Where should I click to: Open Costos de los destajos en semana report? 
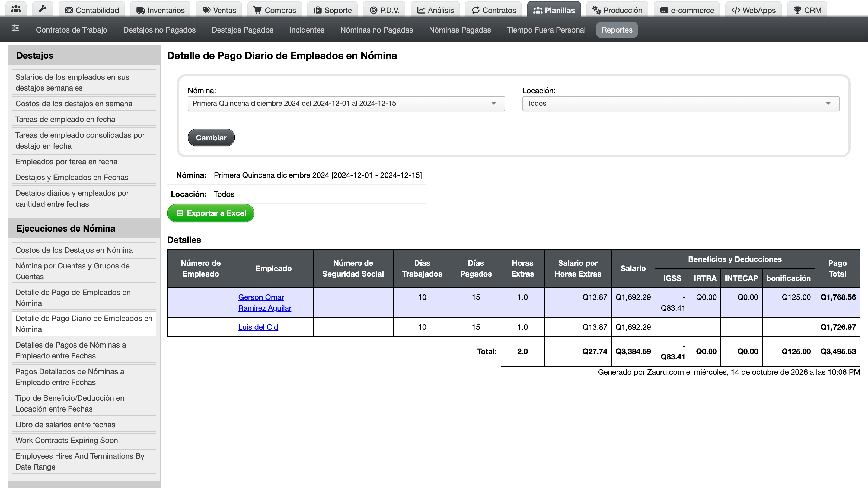point(84,104)
